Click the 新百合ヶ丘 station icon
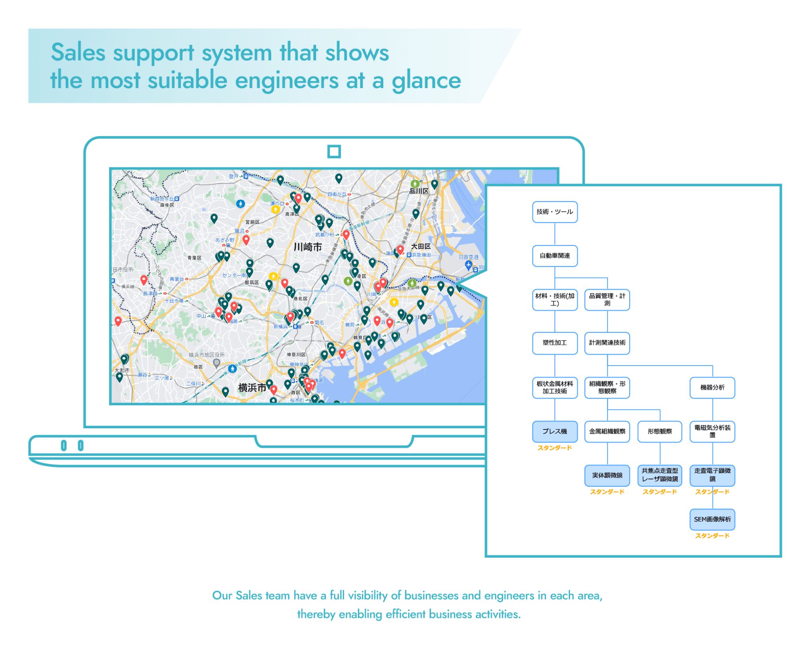The image size is (812, 648). [176, 199]
